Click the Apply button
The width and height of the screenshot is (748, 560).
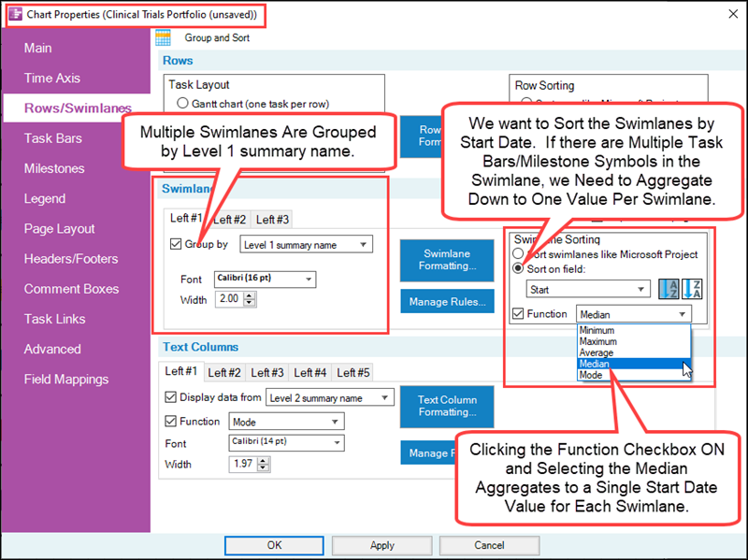381,545
